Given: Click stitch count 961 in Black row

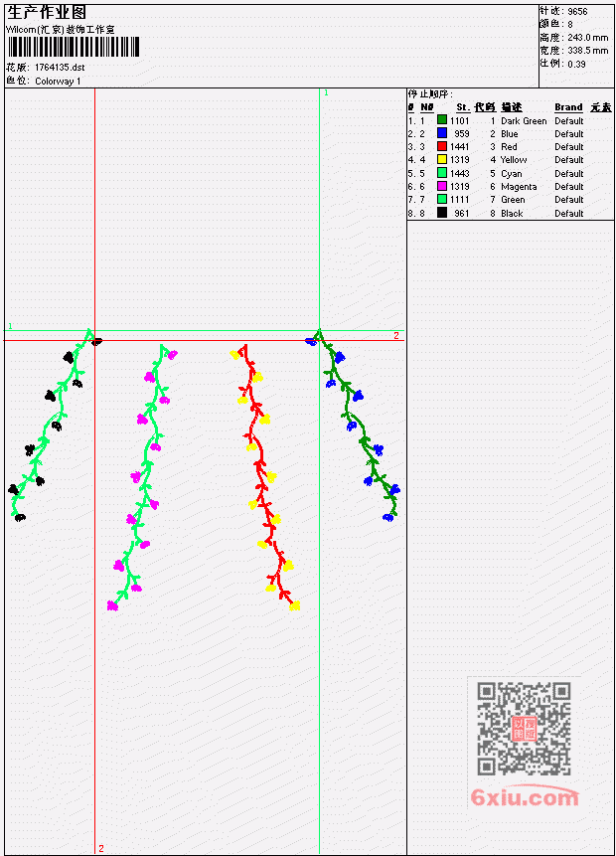Looking at the screenshot, I should pos(462,214).
